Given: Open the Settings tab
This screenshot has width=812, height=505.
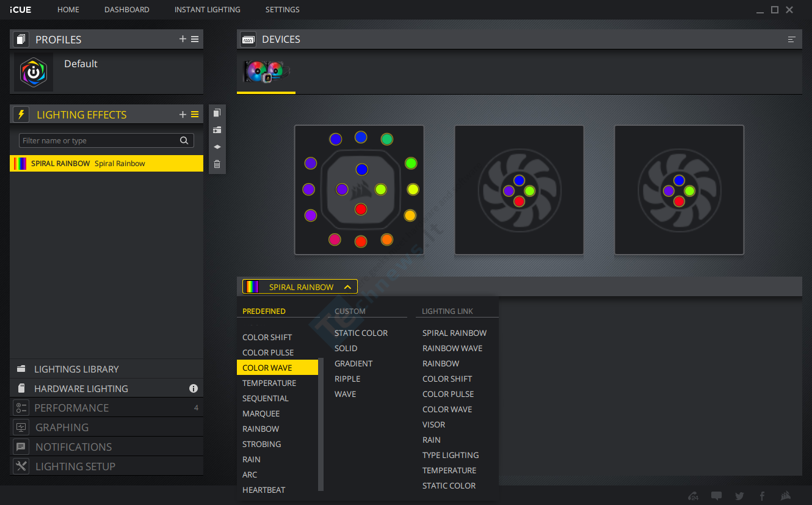Looking at the screenshot, I should 283,10.
